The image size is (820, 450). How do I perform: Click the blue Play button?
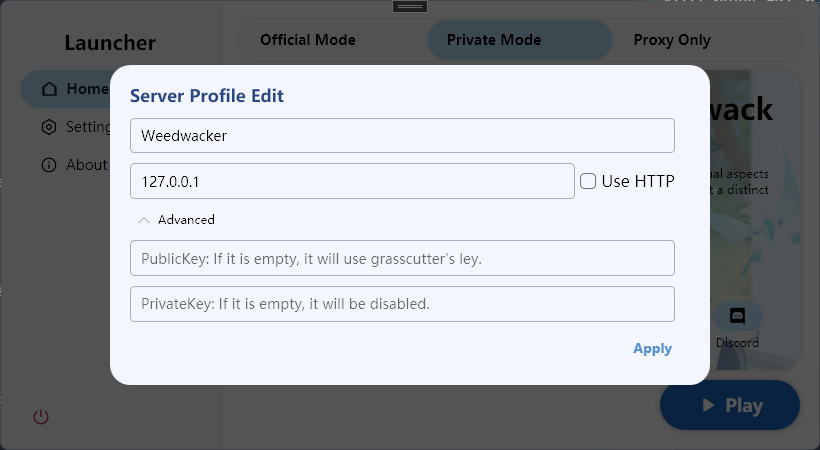coord(730,405)
